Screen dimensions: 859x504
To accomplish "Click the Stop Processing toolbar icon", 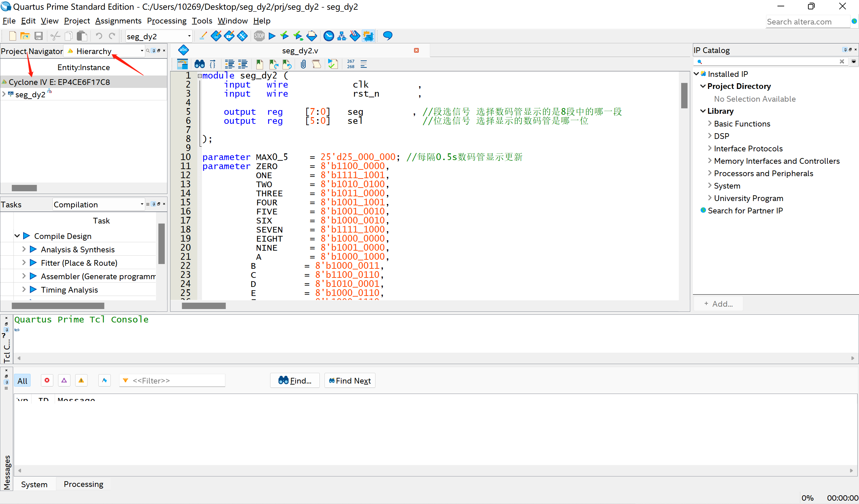I will coord(258,35).
